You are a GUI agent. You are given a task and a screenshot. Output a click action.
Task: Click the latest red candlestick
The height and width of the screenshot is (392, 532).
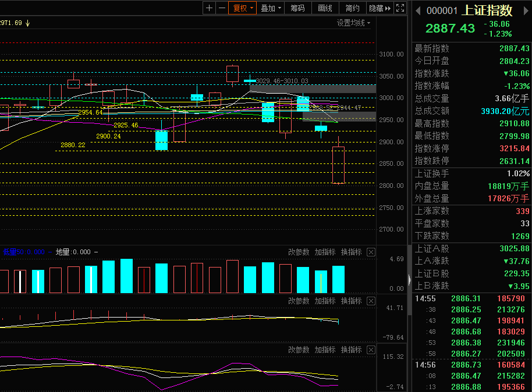[338, 165]
